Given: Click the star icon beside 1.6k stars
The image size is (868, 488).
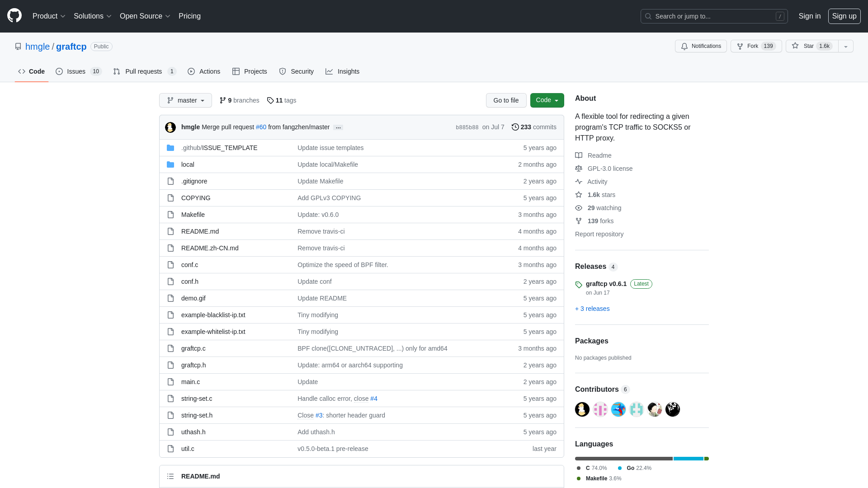Looking at the screenshot, I should (x=579, y=195).
